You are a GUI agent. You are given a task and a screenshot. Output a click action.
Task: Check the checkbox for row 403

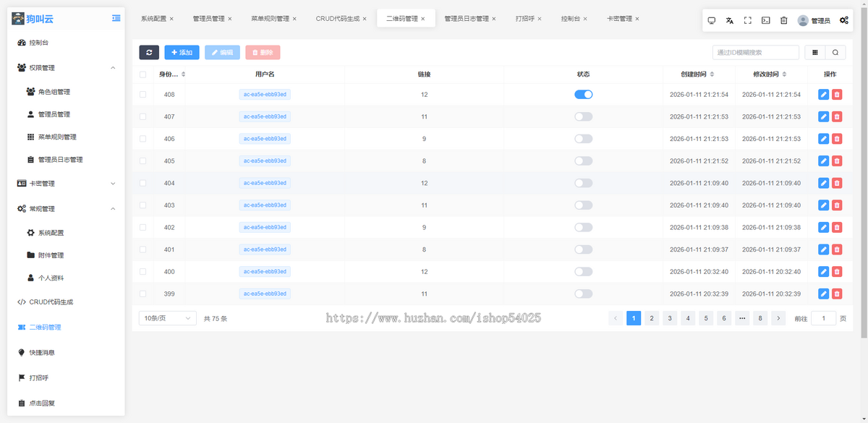(x=142, y=205)
